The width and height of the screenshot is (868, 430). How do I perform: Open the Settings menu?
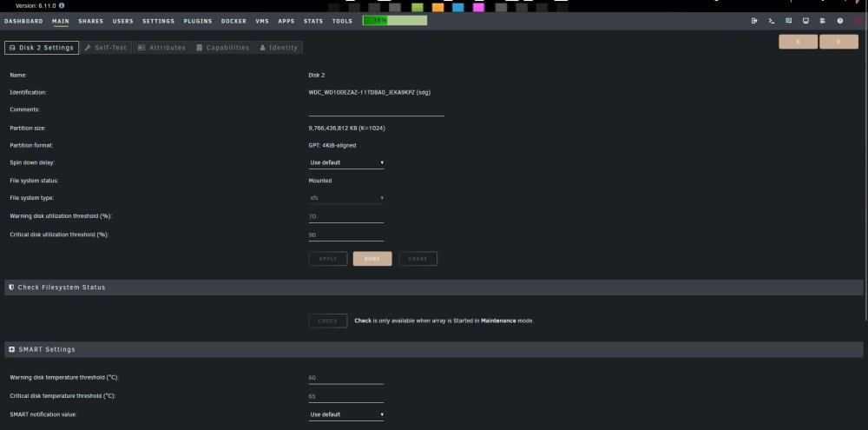click(x=158, y=21)
